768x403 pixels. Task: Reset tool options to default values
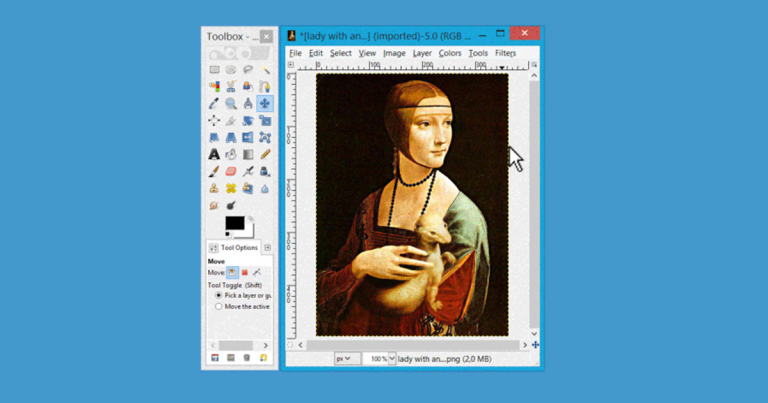click(264, 358)
